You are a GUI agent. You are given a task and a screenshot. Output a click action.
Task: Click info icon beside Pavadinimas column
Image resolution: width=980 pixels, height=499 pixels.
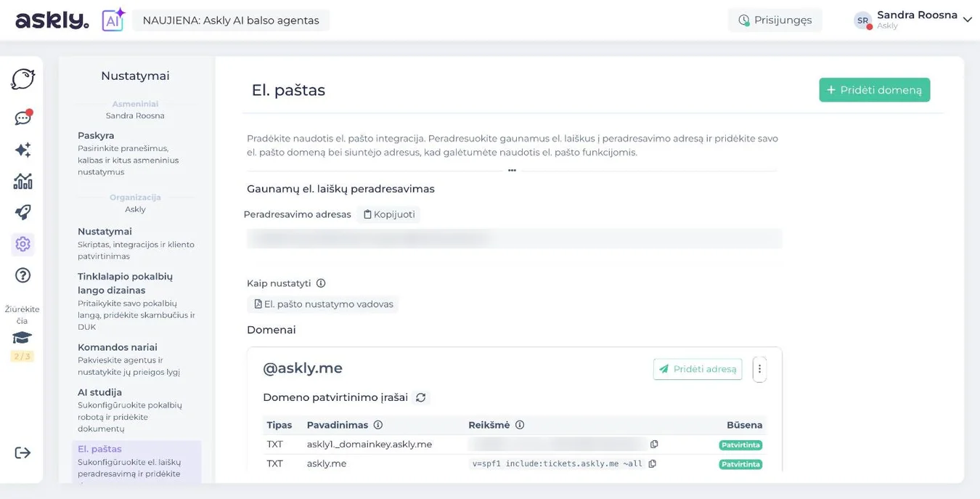pyautogui.click(x=377, y=425)
